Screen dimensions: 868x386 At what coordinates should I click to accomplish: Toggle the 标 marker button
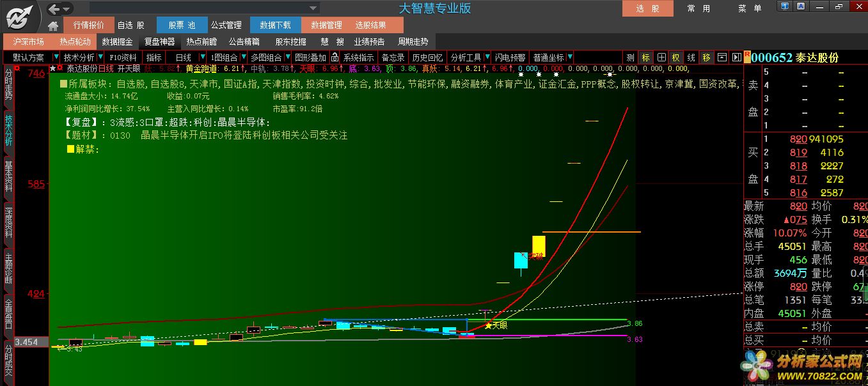pyautogui.click(x=645, y=58)
